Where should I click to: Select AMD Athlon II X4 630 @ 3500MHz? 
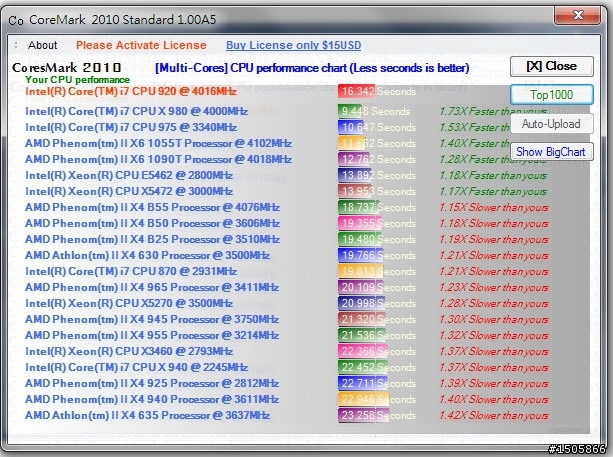click(x=147, y=256)
